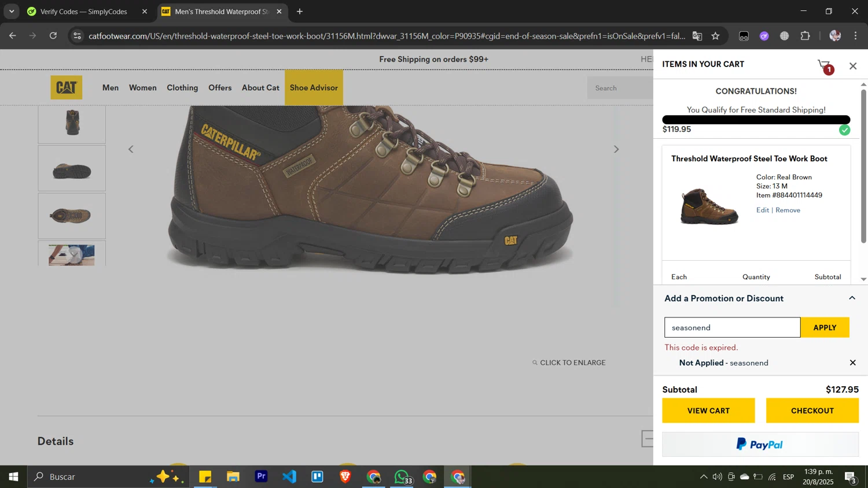
Task: Open the Men menu
Action: (111, 88)
